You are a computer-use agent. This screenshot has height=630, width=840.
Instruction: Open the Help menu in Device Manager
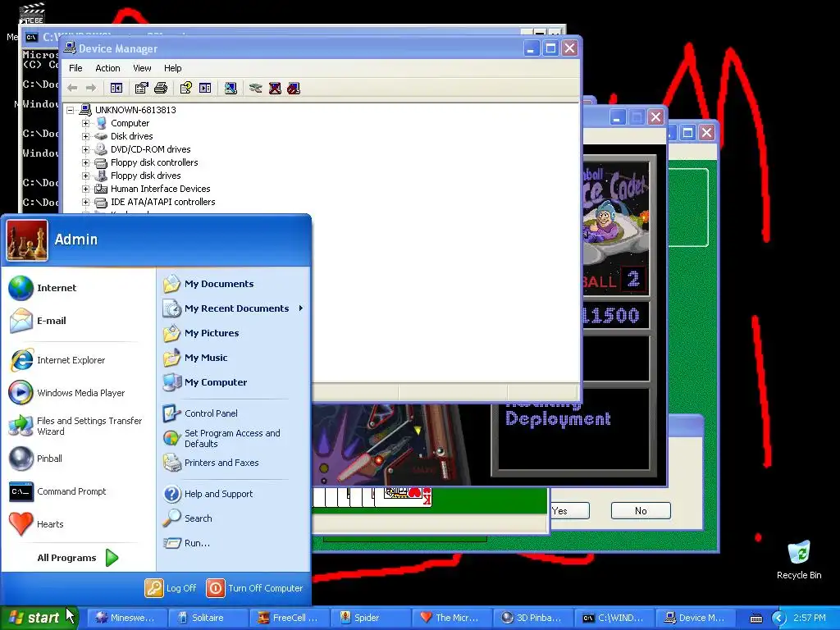172,68
